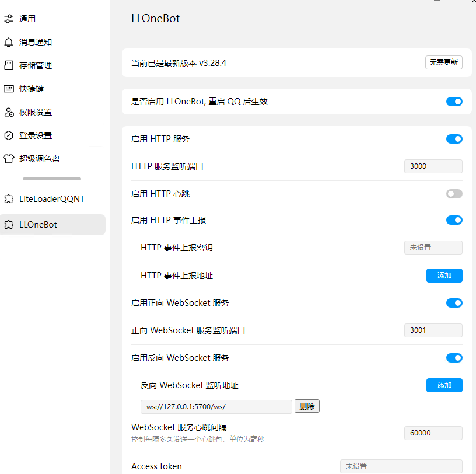Screen dimensions: 476x474
Task: Click the puzzle icon beside LiteLoaderQQNT
Action: pyautogui.click(x=9, y=199)
